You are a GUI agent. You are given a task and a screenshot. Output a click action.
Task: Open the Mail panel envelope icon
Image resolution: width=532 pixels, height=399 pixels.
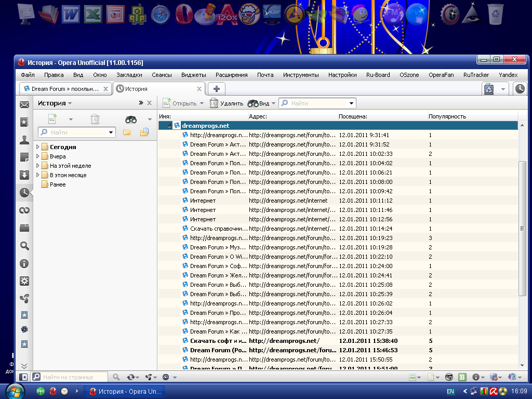coord(24,105)
